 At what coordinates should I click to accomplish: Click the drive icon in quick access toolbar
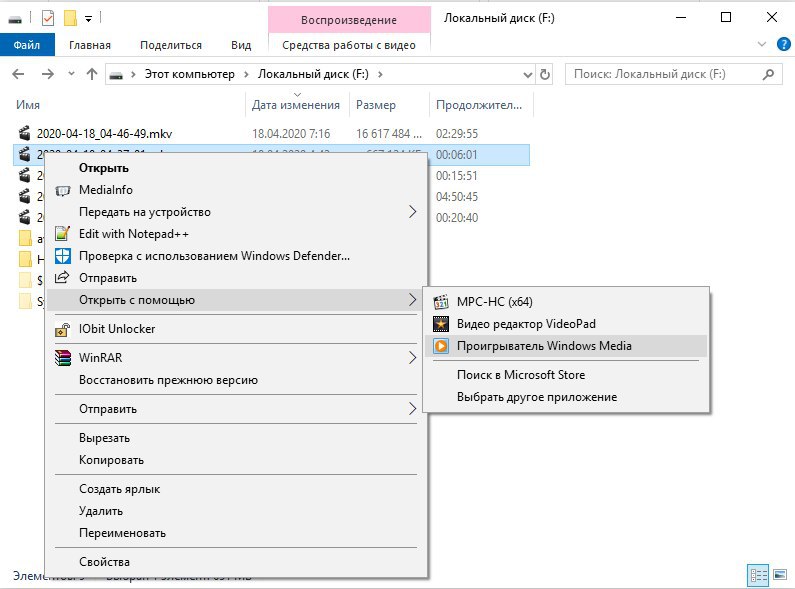coord(15,20)
